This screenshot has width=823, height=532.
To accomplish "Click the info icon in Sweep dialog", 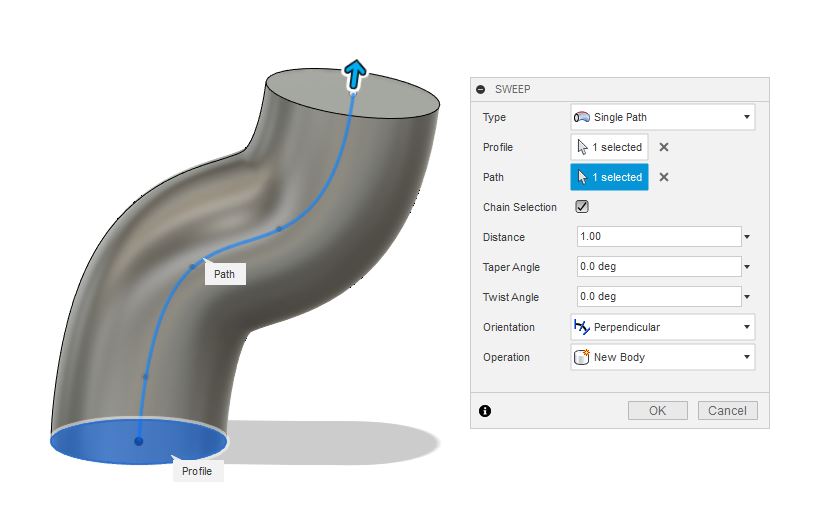I will 485,411.
